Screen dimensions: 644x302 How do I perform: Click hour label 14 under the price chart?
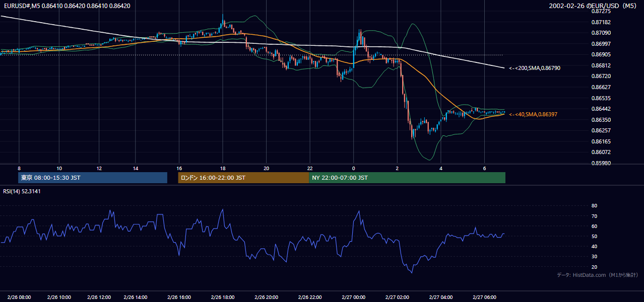136,168
